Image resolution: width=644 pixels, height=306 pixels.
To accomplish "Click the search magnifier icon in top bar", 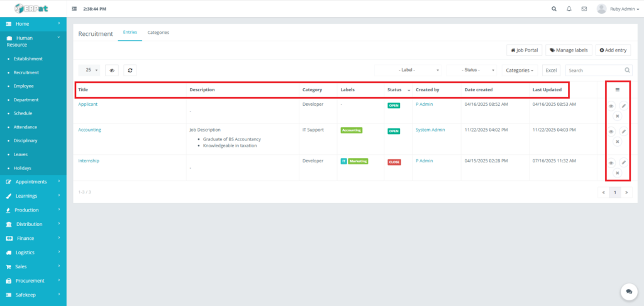I will click(x=553, y=9).
